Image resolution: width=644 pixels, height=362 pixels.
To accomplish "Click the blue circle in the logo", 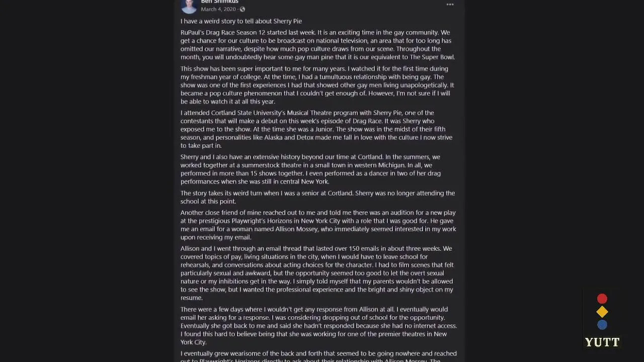I will pos(602,325).
